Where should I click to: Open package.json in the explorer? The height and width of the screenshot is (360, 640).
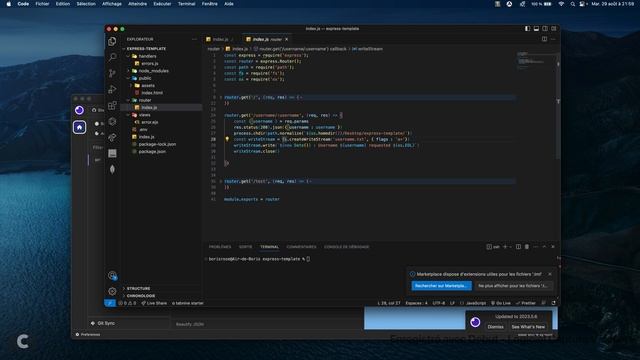coord(152,151)
